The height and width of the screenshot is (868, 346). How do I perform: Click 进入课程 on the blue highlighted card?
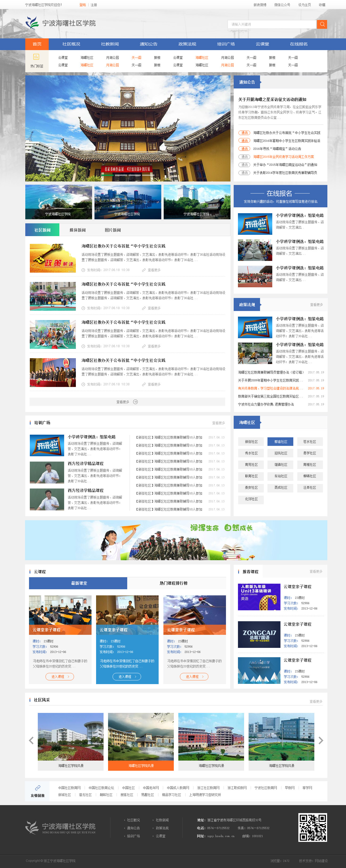[x=127, y=677]
